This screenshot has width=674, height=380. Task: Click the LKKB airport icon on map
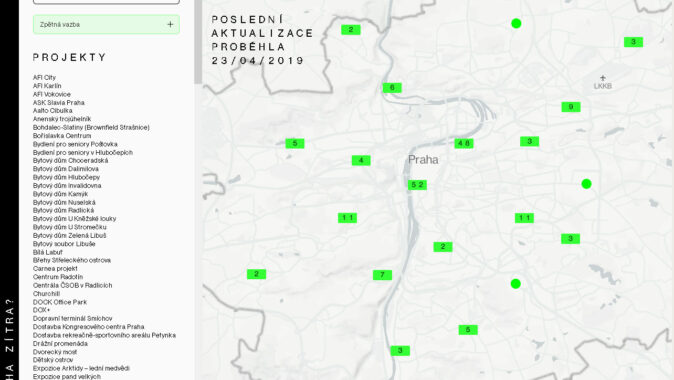point(603,78)
